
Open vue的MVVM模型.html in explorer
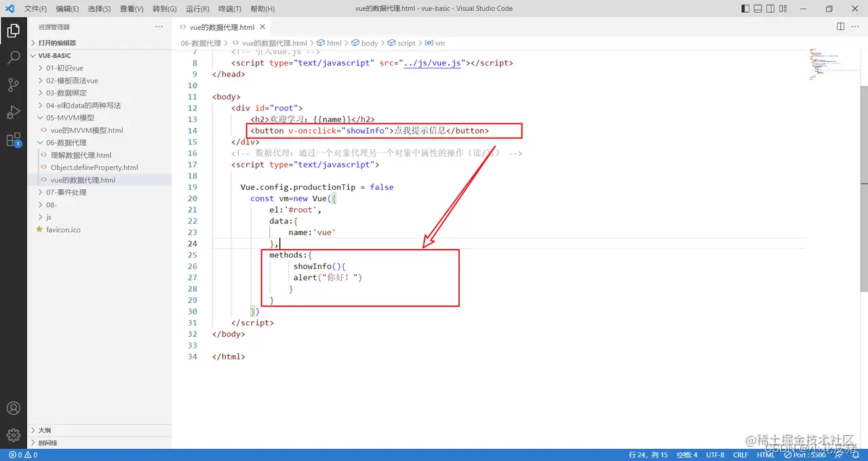click(100, 130)
